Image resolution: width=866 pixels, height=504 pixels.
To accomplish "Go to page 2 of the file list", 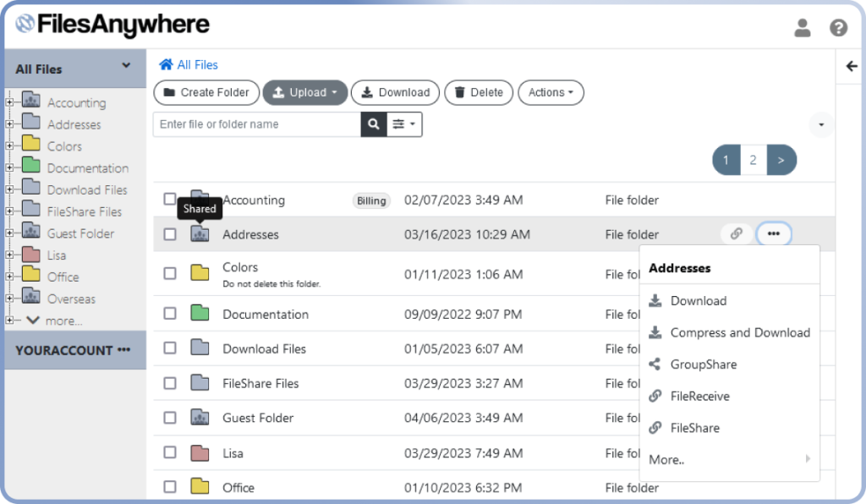I will (753, 159).
